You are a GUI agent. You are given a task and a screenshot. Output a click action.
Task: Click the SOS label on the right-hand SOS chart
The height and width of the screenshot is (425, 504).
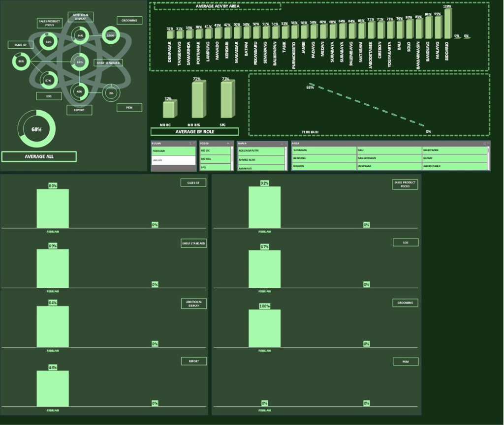(406, 243)
